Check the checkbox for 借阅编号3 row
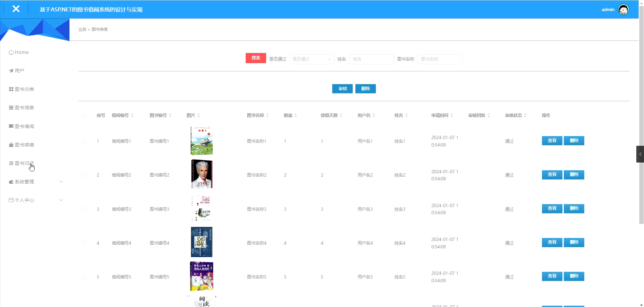 [x=84, y=209]
